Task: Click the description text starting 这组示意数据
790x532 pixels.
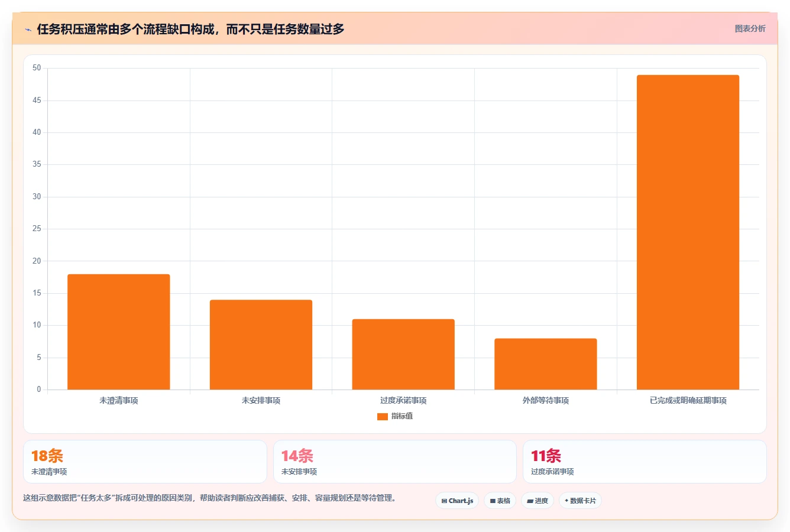Action: point(209,498)
